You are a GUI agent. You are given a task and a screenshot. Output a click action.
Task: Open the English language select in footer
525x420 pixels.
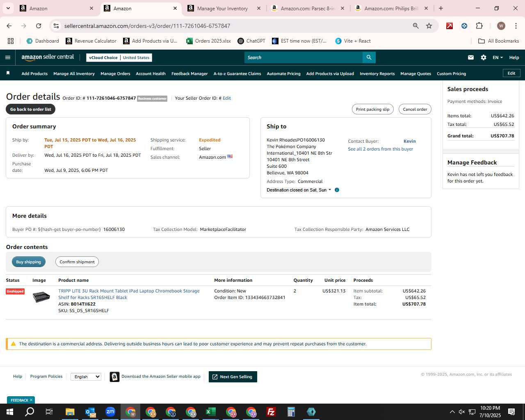(86, 377)
